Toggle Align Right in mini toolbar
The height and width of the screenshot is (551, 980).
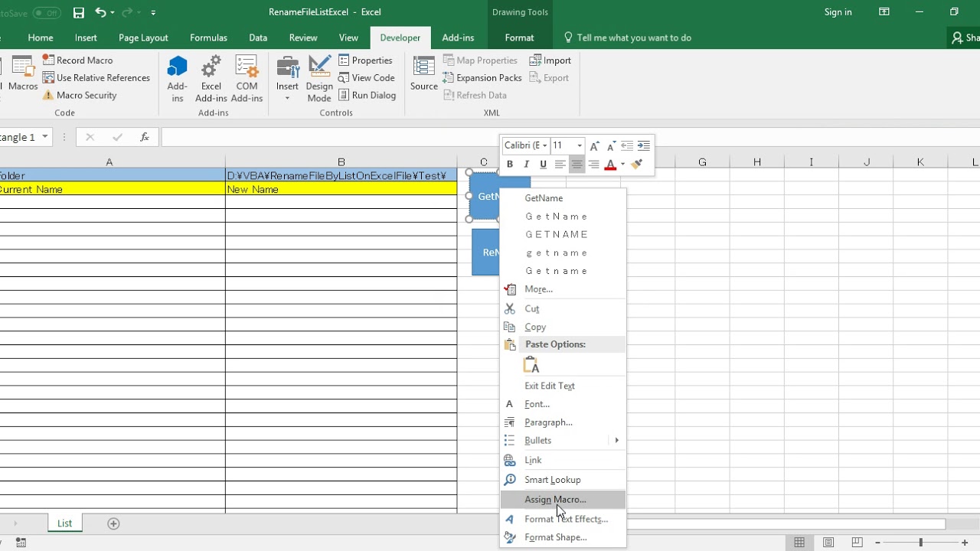pyautogui.click(x=593, y=165)
